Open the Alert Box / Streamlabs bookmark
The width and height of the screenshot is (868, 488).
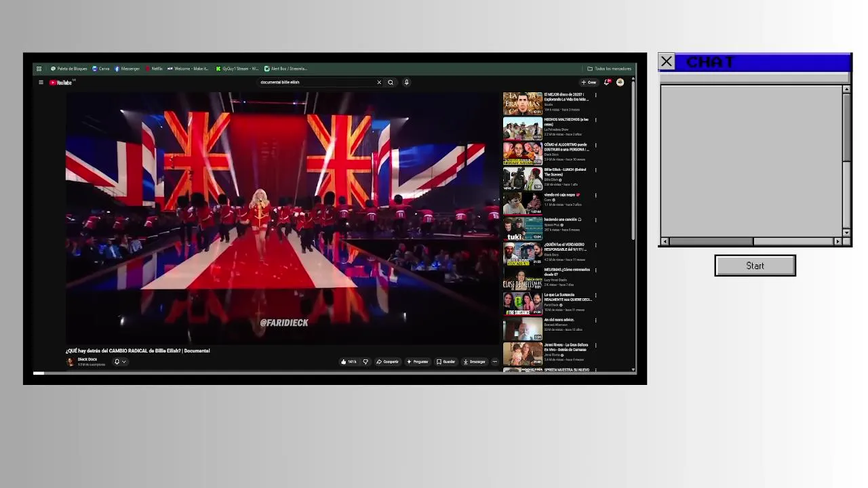pyautogui.click(x=286, y=68)
